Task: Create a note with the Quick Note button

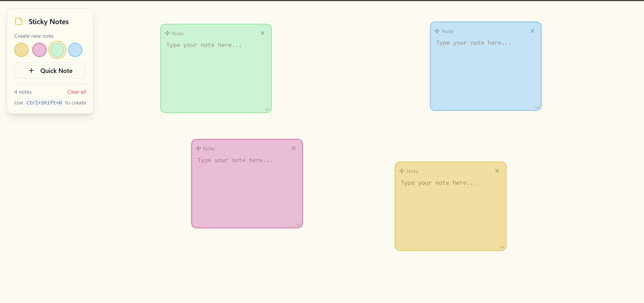Action: point(50,70)
